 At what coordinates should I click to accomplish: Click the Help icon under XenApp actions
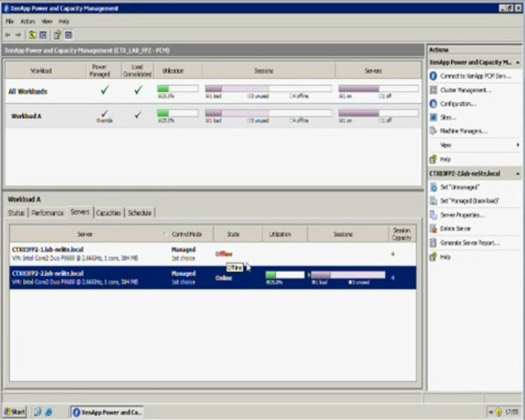pyautogui.click(x=433, y=159)
